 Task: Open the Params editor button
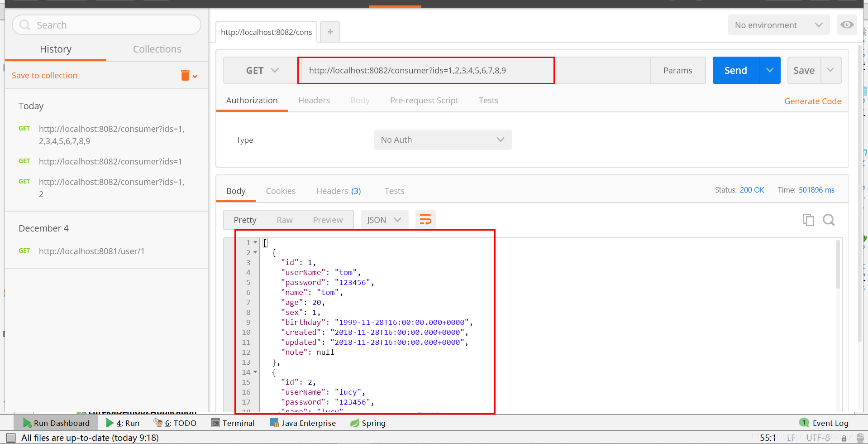click(x=677, y=70)
